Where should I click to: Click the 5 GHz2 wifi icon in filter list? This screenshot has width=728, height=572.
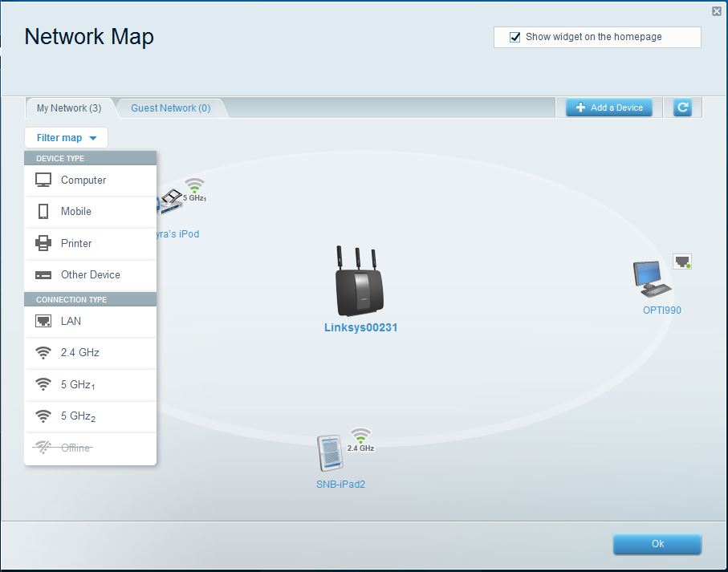coord(43,416)
